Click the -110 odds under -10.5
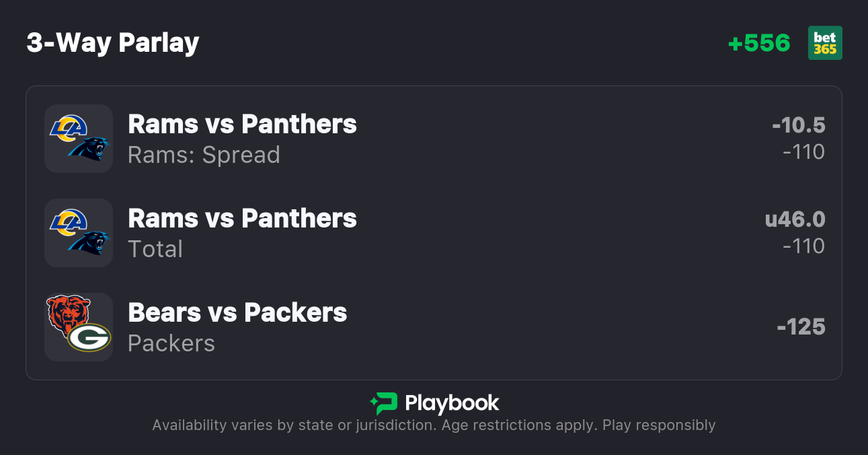This screenshot has height=455, width=868. [x=803, y=152]
